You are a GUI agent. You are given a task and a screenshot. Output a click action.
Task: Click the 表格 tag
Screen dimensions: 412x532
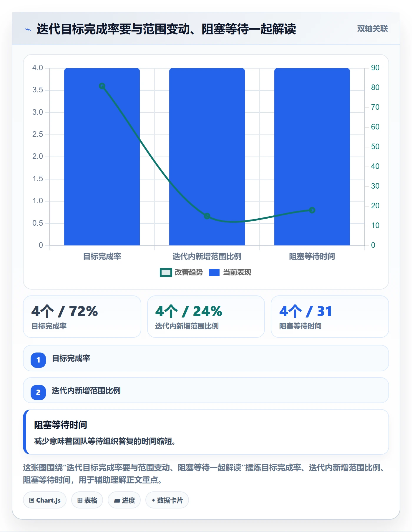coord(87,500)
